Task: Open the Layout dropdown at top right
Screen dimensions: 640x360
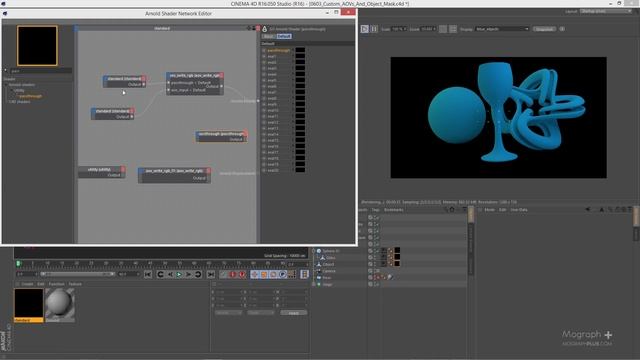Action: pos(606,11)
